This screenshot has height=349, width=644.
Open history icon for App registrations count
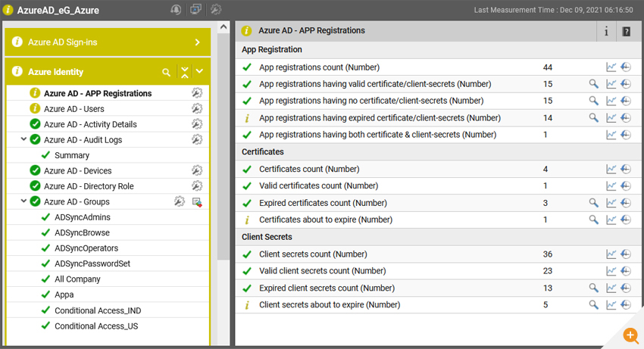pos(626,67)
